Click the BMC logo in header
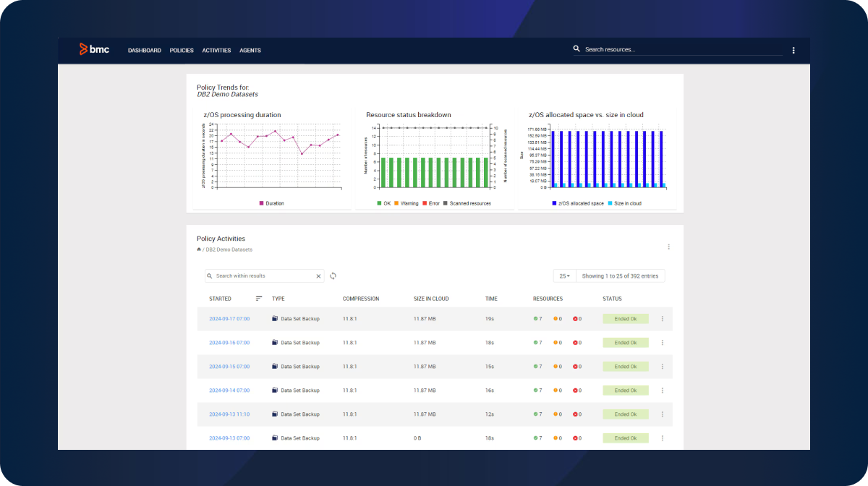Viewport: 868px width, 486px height. (x=94, y=50)
